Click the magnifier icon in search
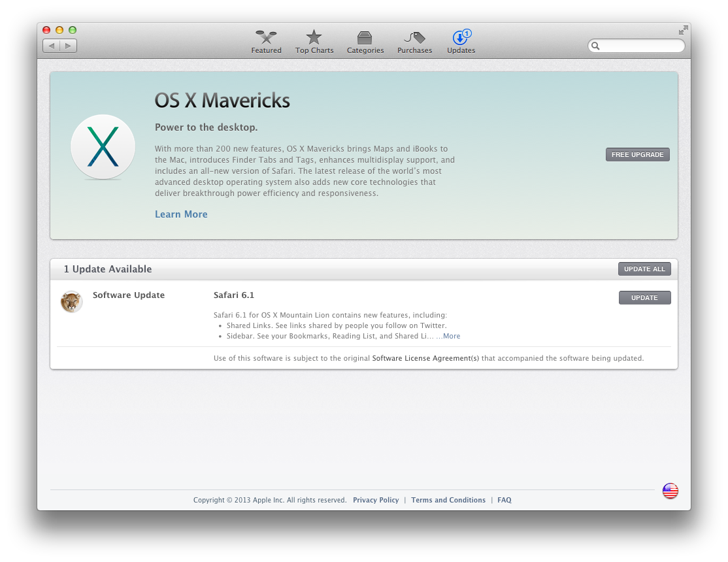The image size is (728, 562). pos(596,46)
